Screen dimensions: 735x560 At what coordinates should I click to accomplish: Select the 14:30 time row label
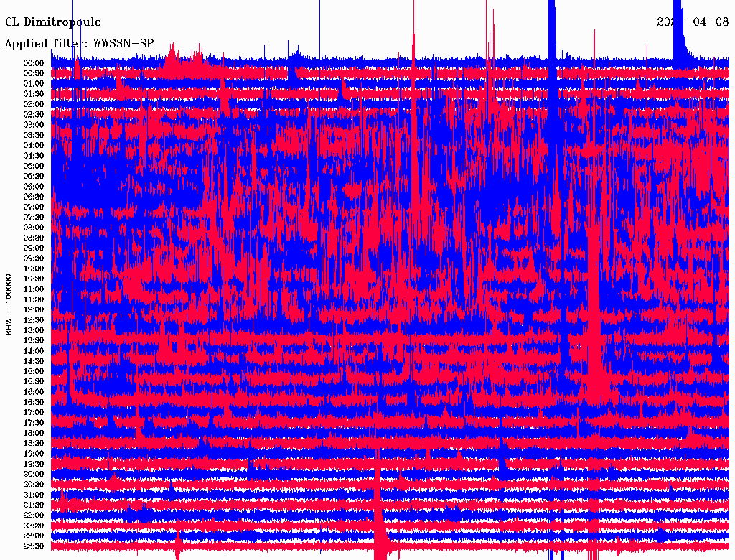coord(34,361)
